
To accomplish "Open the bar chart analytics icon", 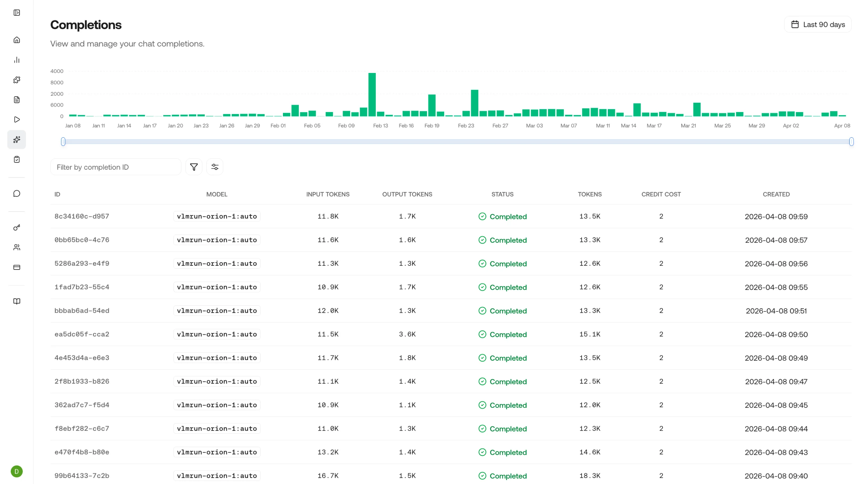I will click(x=17, y=60).
